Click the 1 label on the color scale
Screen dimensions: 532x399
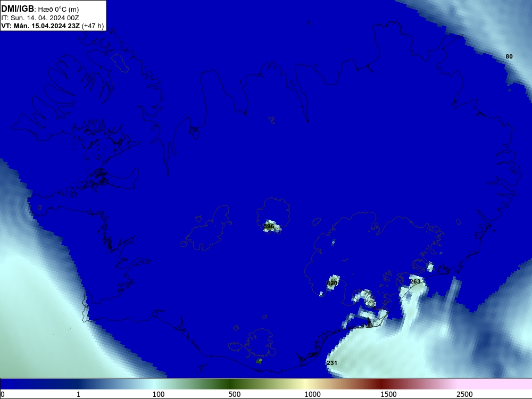click(x=78, y=394)
